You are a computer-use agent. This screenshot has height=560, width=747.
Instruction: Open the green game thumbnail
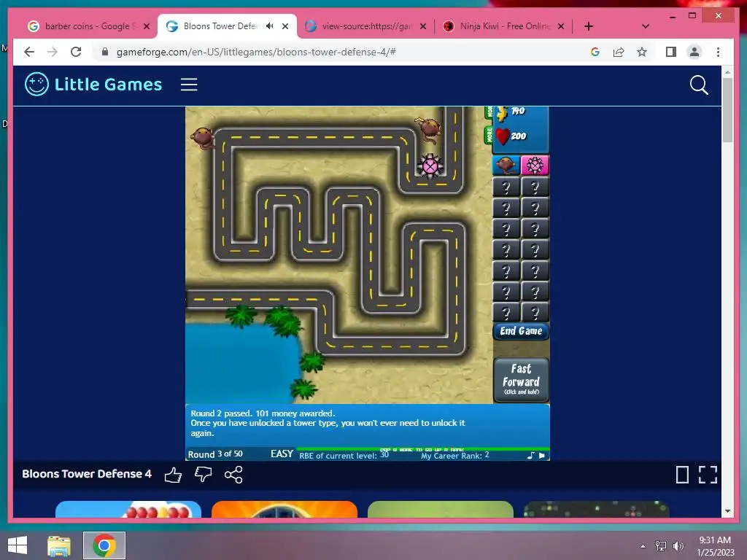(x=441, y=509)
